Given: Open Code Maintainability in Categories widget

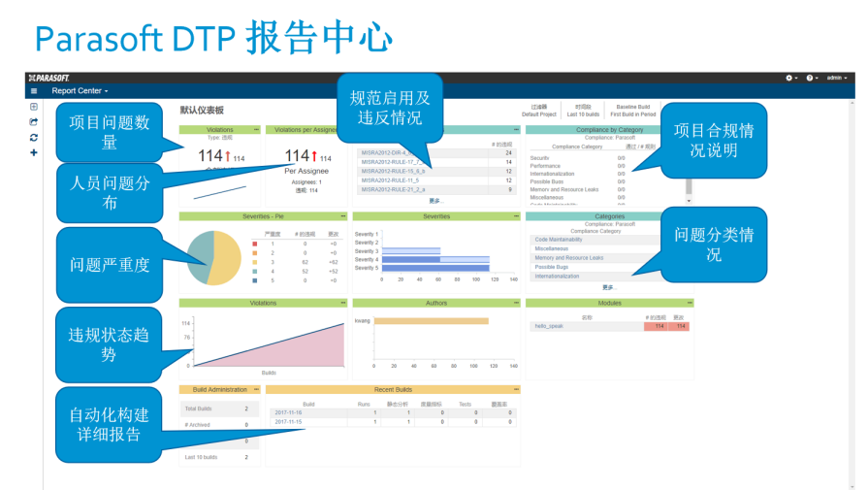Looking at the screenshot, I should coord(558,240).
